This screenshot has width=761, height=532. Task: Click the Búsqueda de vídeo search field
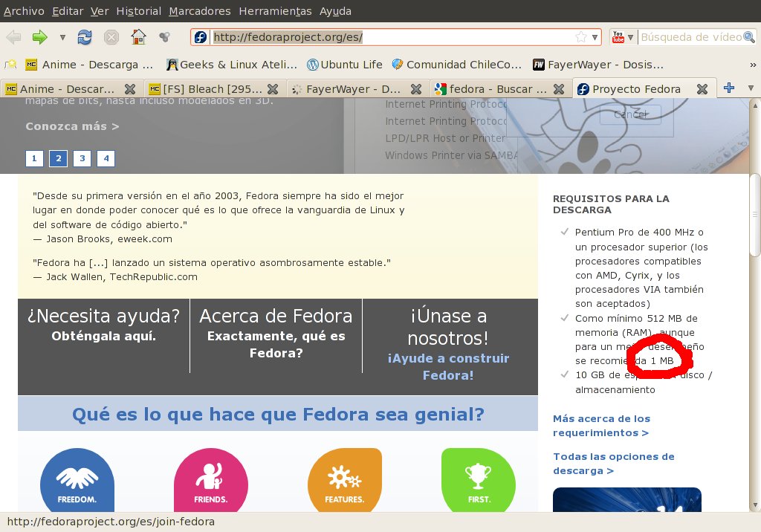coord(690,37)
